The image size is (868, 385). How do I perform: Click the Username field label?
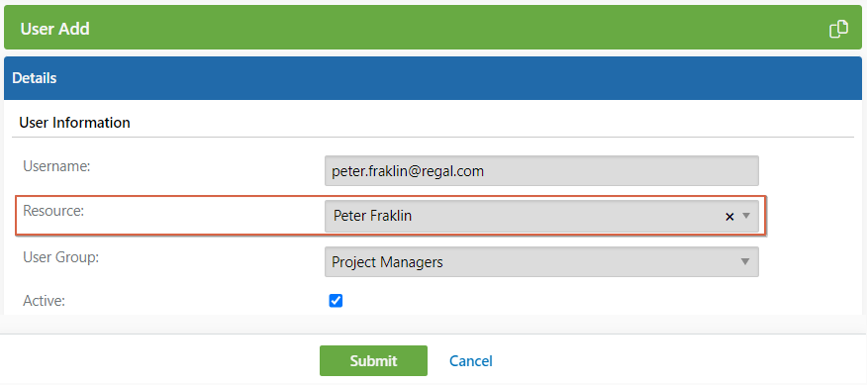tap(56, 165)
